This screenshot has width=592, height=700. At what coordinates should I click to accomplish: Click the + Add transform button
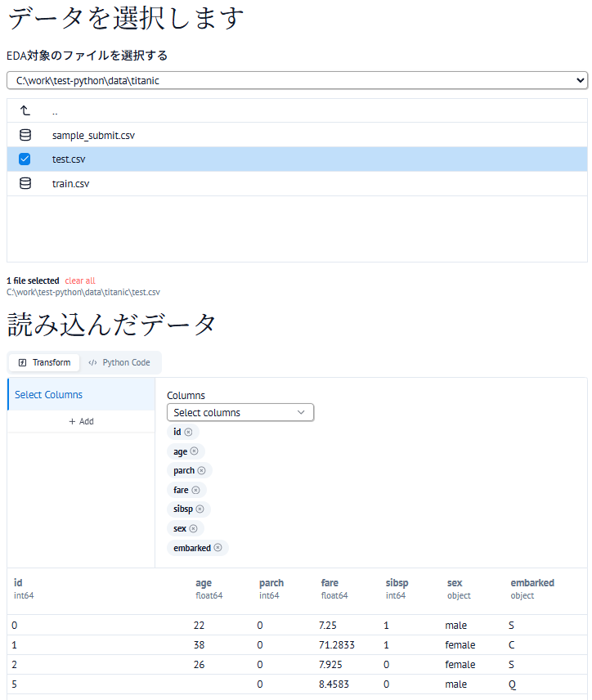click(x=81, y=421)
